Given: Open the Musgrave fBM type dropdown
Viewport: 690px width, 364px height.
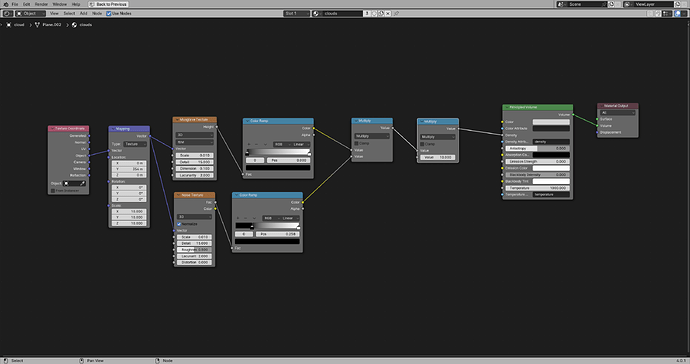Looking at the screenshot, I should (195, 142).
